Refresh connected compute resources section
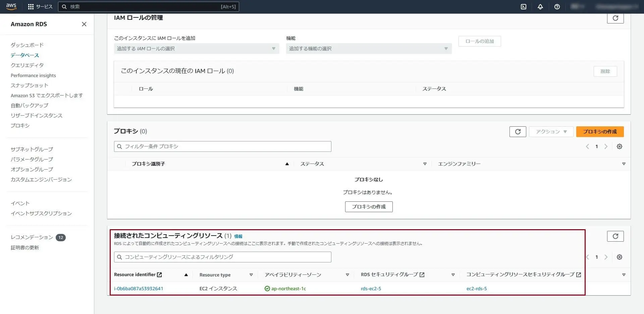The image size is (644, 314). point(615,236)
